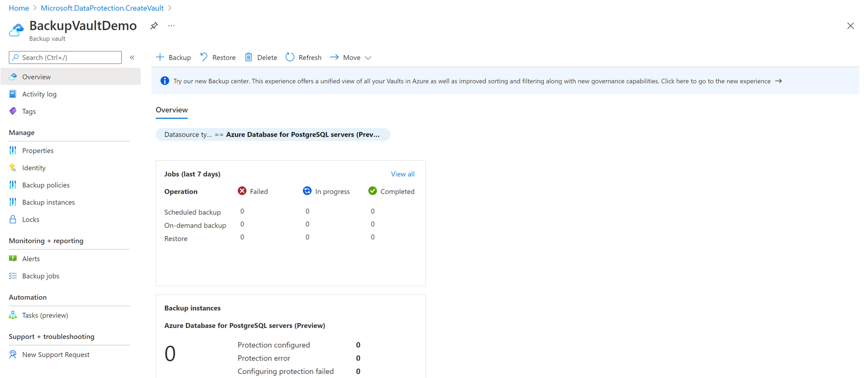Open Alerts under Monitoring
The height and width of the screenshot is (378, 868).
pyautogui.click(x=31, y=259)
